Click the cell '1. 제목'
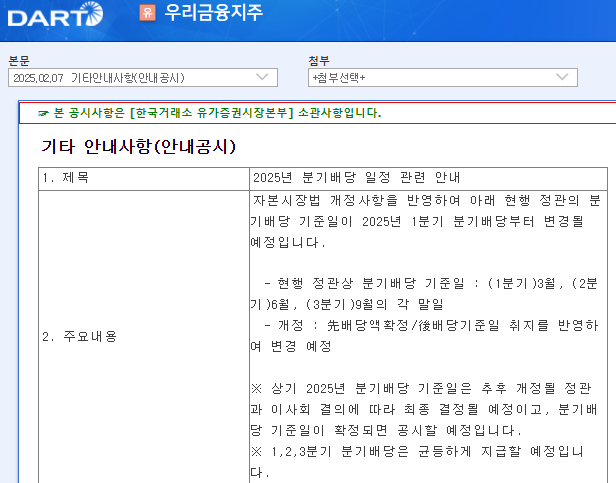Screen dimensions: 616x483 pos(144,178)
